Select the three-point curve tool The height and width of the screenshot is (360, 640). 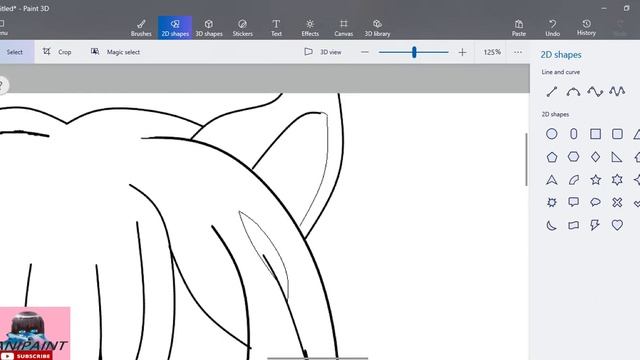[573, 91]
